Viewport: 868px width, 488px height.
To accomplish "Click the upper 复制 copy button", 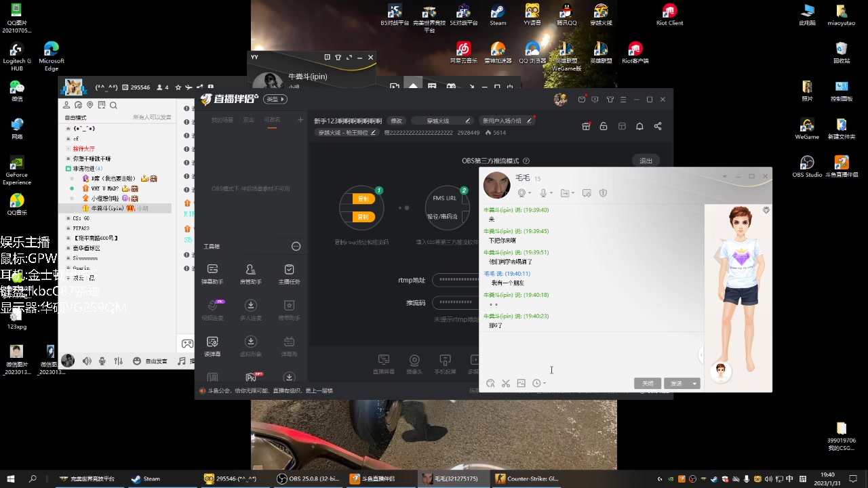I will [x=363, y=199].
